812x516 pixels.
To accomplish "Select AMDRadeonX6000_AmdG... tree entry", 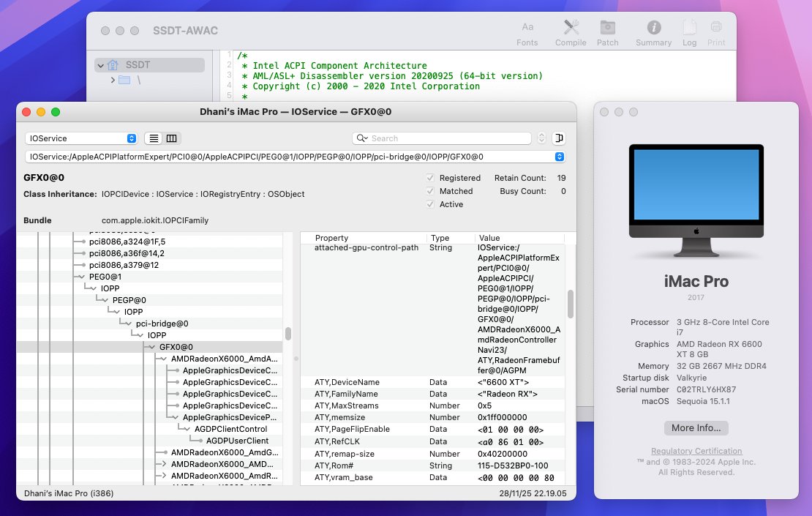I will [225, 453].
